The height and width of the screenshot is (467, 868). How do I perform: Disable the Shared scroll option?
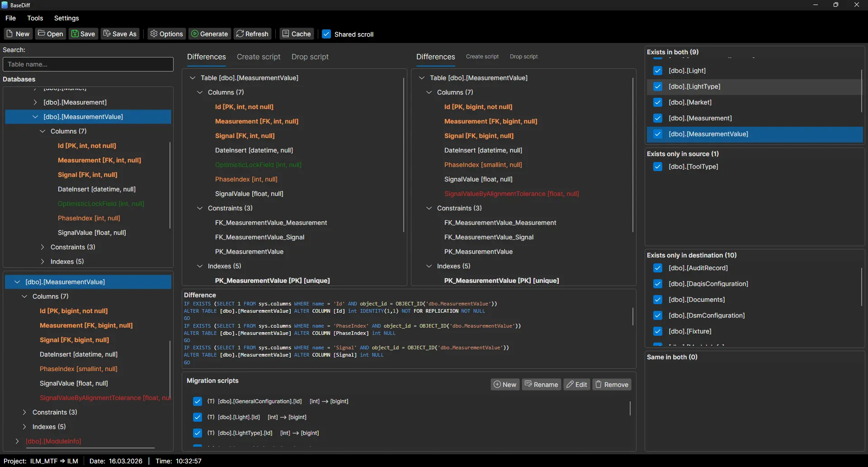(x=327, y=34)
